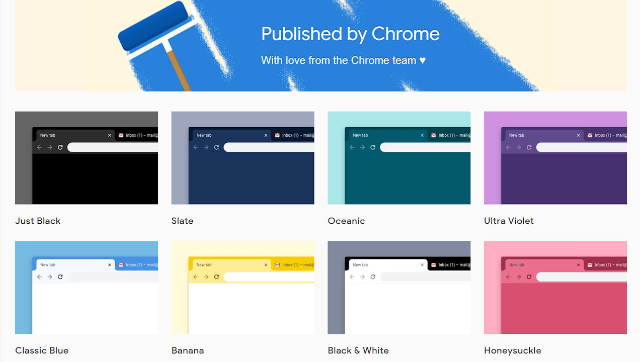644x362 pixels.
Task: Open the Honeysuckle theme preview image
Action: (555, 288)
